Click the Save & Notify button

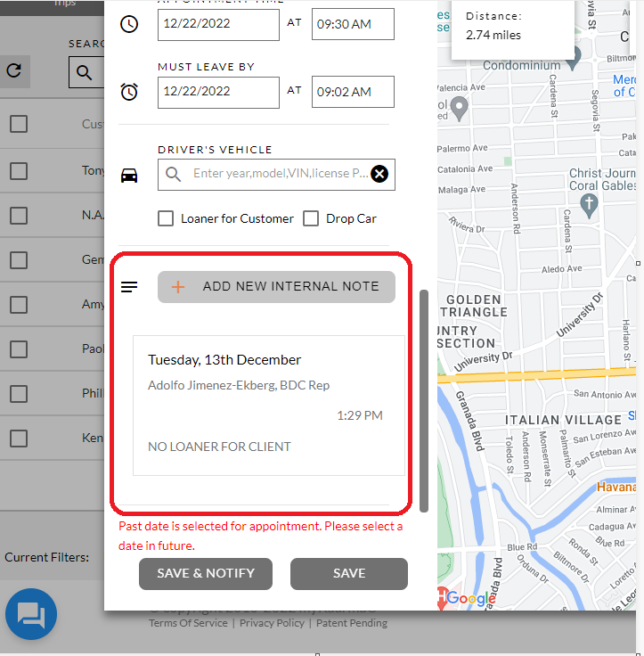206,574
